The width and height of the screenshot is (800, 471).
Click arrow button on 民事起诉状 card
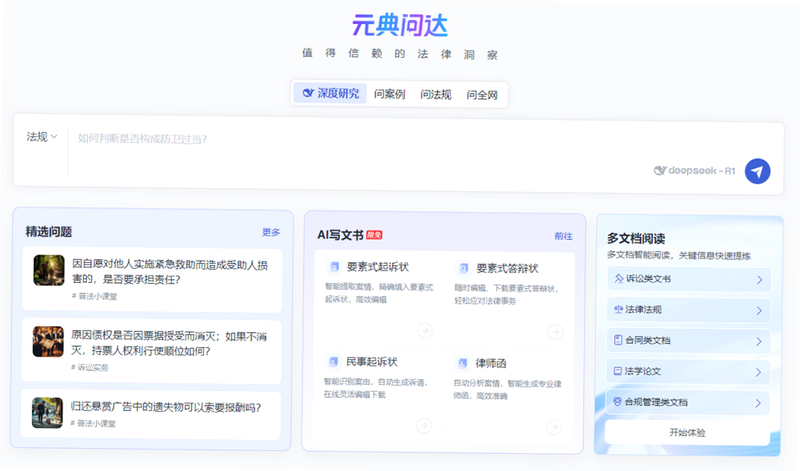(423, 425)
